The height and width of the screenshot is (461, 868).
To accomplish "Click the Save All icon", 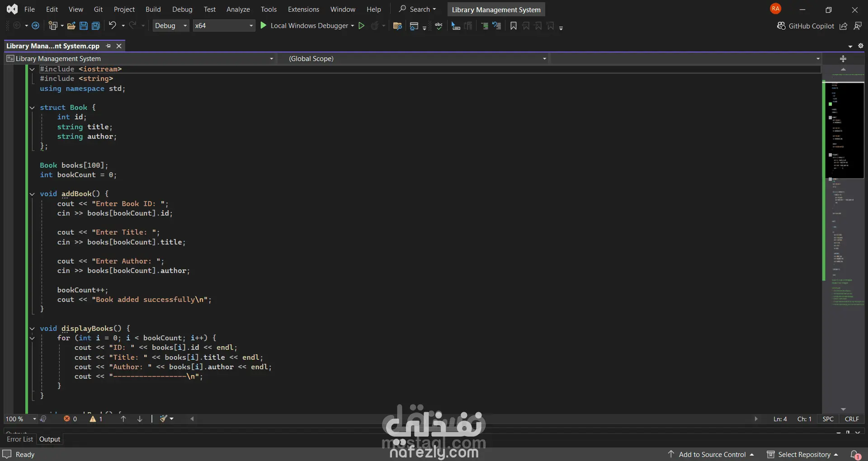I will [x=96, y=26].
